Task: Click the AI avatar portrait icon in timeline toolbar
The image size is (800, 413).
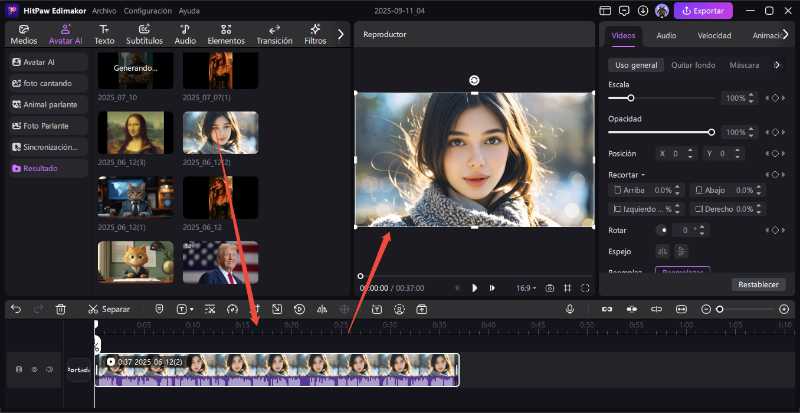Action: click(399, 309)
